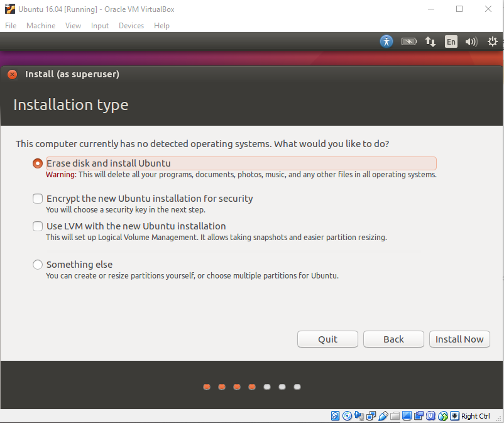Screen dimensions: 504x423
Task: Click the Logical Volume Management description text
Action: click(x=216, y=238)
